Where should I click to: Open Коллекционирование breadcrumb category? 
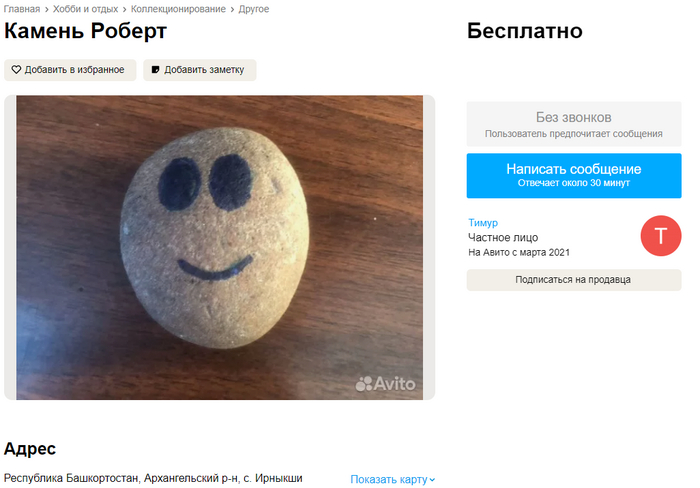(x=178, y=9)
